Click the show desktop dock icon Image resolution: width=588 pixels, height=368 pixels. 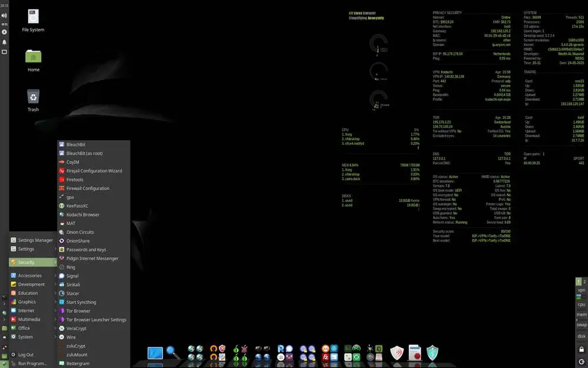coord(155,353)
